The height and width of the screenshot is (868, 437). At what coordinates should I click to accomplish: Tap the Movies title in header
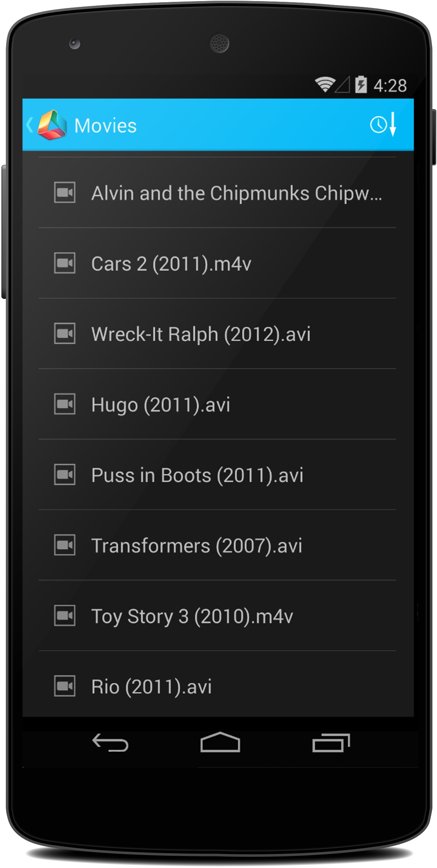click(x=105, y=126)
